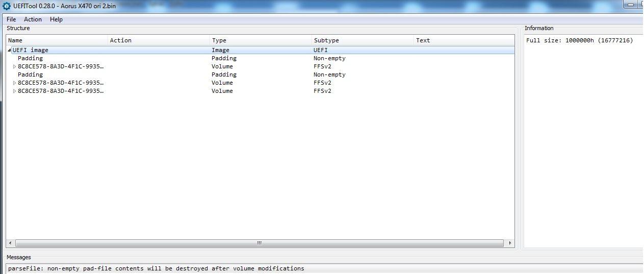Viewport: 644px width, 274px height.
Task: Expand the first 8C8CE578 volume node
Action: tap(14, 66)
